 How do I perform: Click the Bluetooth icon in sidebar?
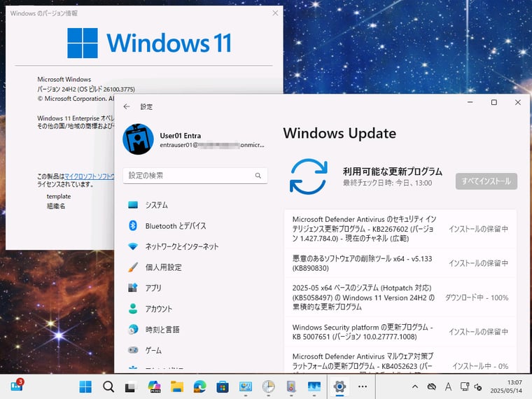(x=133, y=225)
